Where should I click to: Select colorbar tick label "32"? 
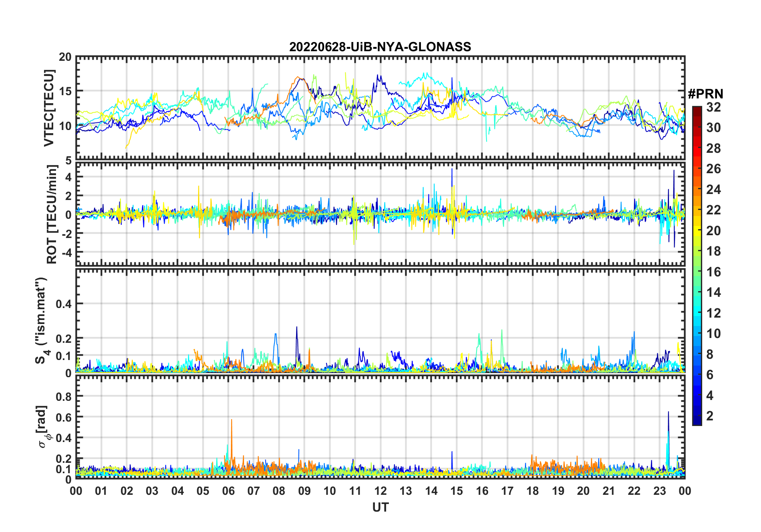coord(713,107)
